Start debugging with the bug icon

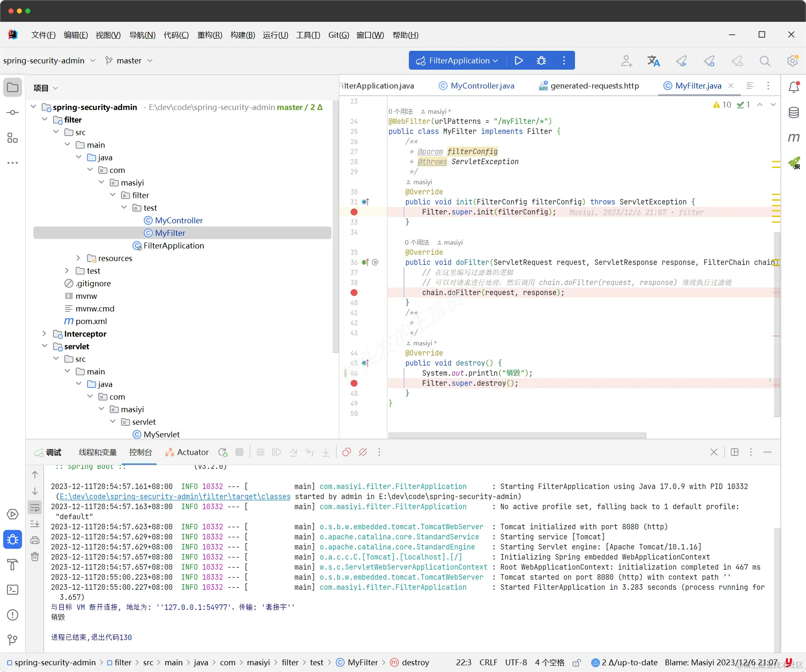click(x=541, y=60)
